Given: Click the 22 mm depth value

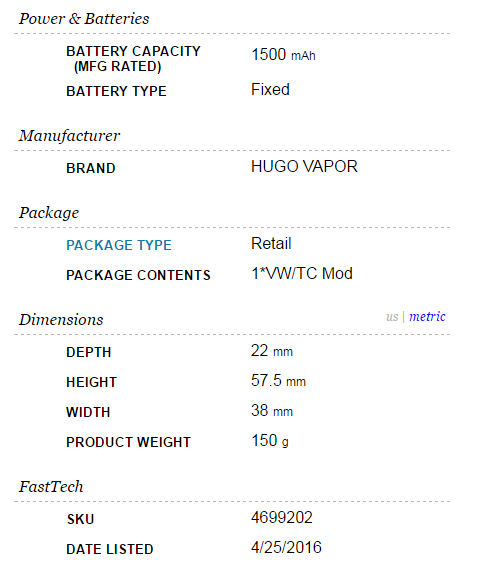Looking at the screenshot, I should (x=272, y=351).
